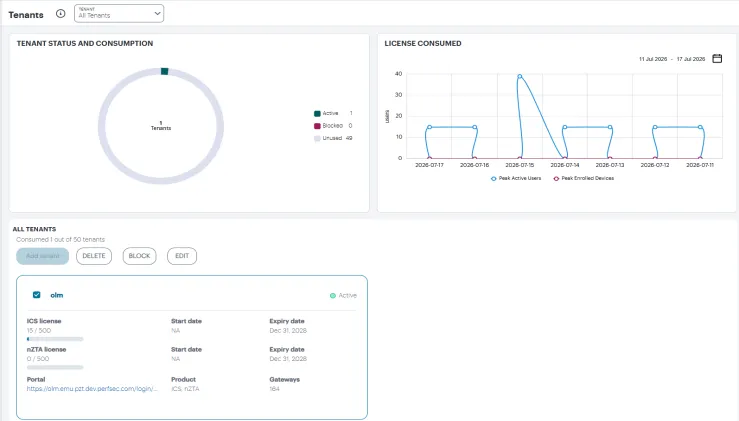Click the '1 Tenants' donut center label
This screenshot has height=421, width=739.
(161, 125)
